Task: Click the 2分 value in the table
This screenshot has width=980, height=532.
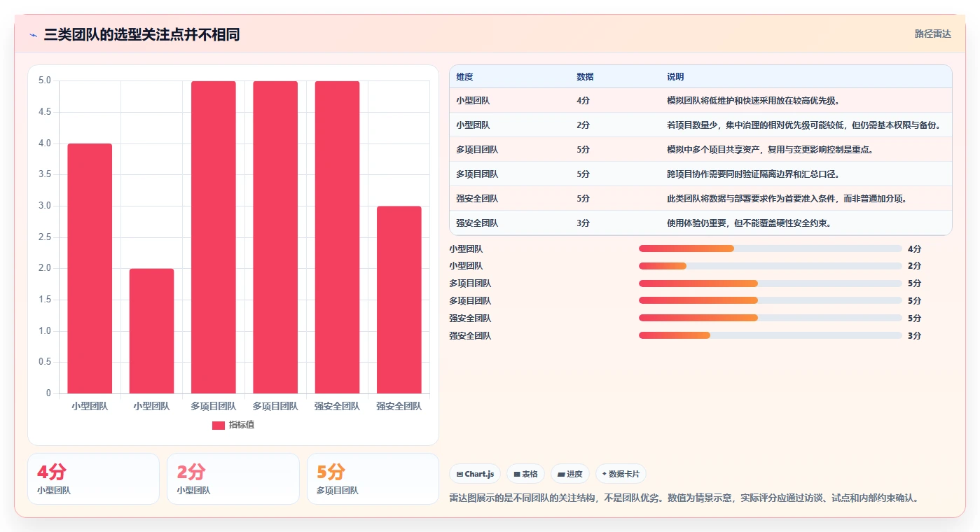Action: pyautogui.click(x=583, y=125)
